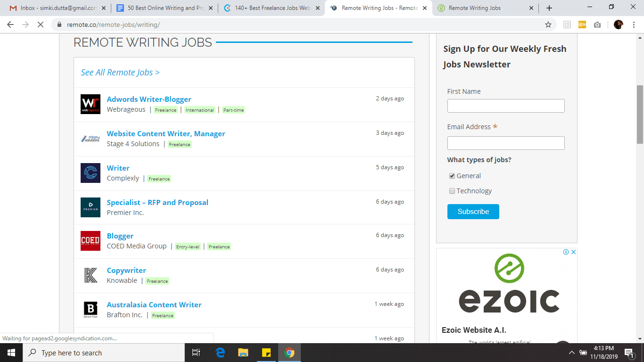Open the See All Remote Jobs link
The height and width of the screenshot is (362, 644).
(x=120, y=72)
